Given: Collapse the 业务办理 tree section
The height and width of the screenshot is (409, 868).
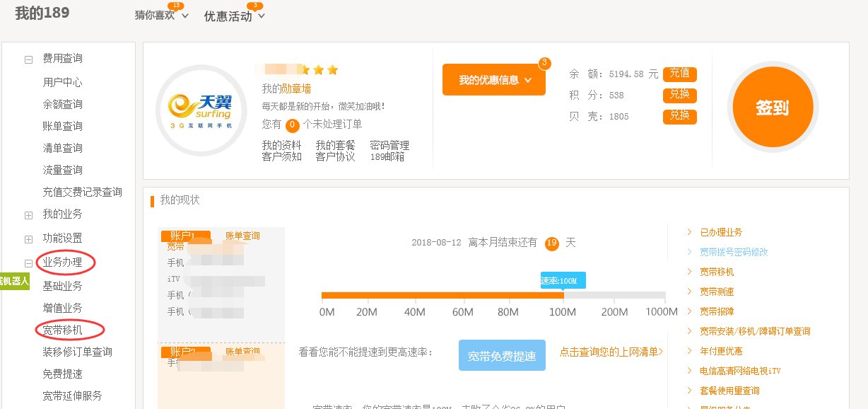Looking at the screenshot, I should [x=29, y=263].
